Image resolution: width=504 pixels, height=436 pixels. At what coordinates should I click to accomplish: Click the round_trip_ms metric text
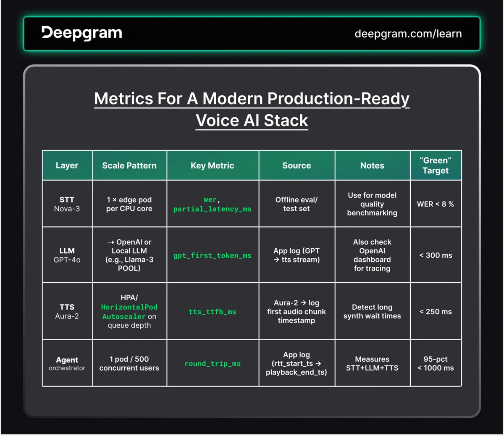coord(213,363)
